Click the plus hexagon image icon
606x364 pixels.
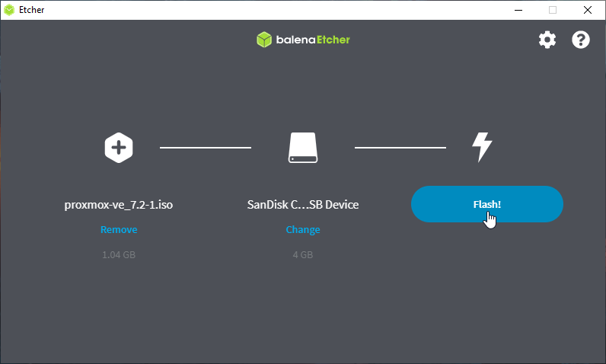[x=119, y=148]
